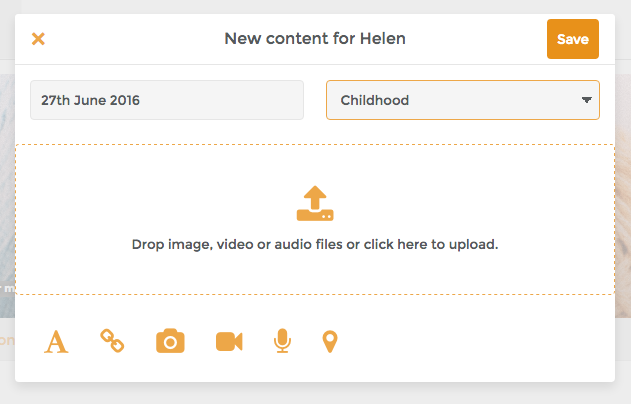Image resolution: width=631 pixels, height=404 pixels.
Task: Click the dropdown arrow beside Childhood
Action: [586, 100]
